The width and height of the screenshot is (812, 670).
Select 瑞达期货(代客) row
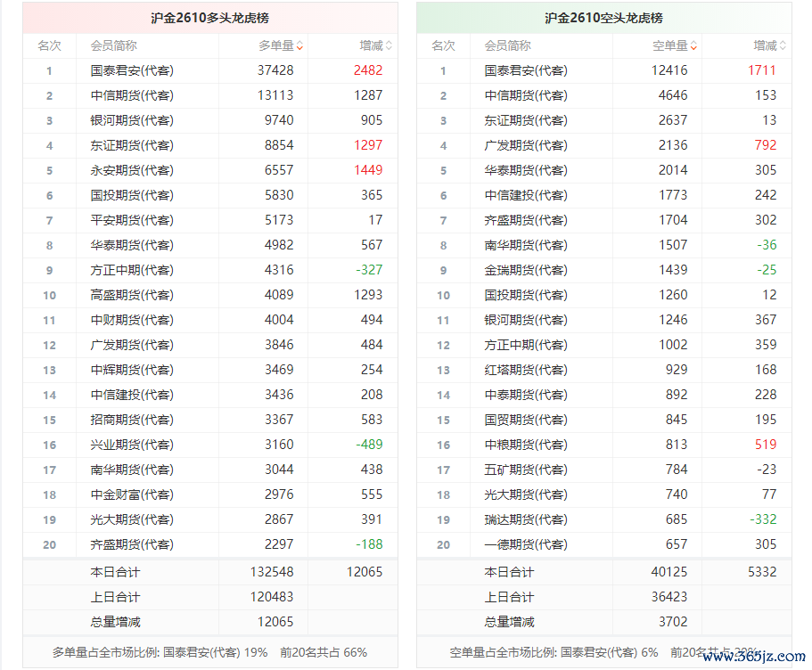tap(604, 519)
